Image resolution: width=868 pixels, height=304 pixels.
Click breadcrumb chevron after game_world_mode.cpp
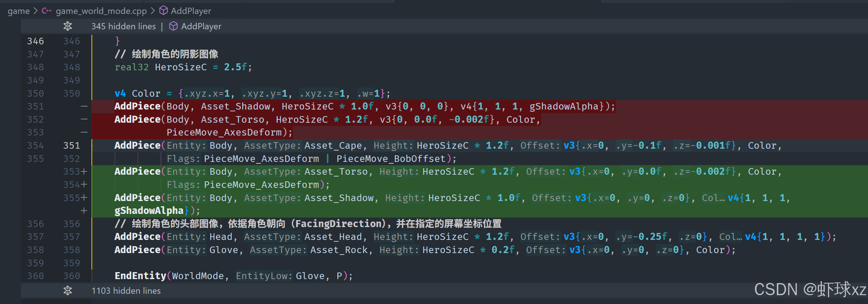pyautogui.click(x=153, y=11)
